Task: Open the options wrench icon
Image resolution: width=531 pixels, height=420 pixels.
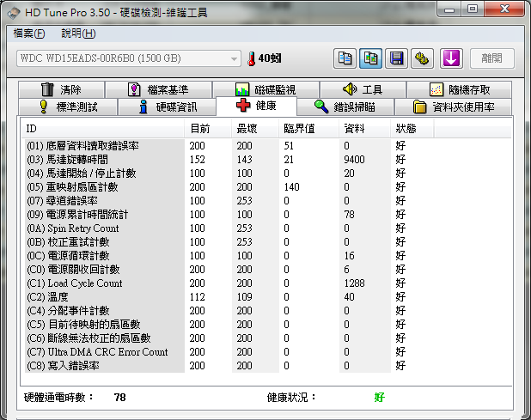Action: click(422, 58)
